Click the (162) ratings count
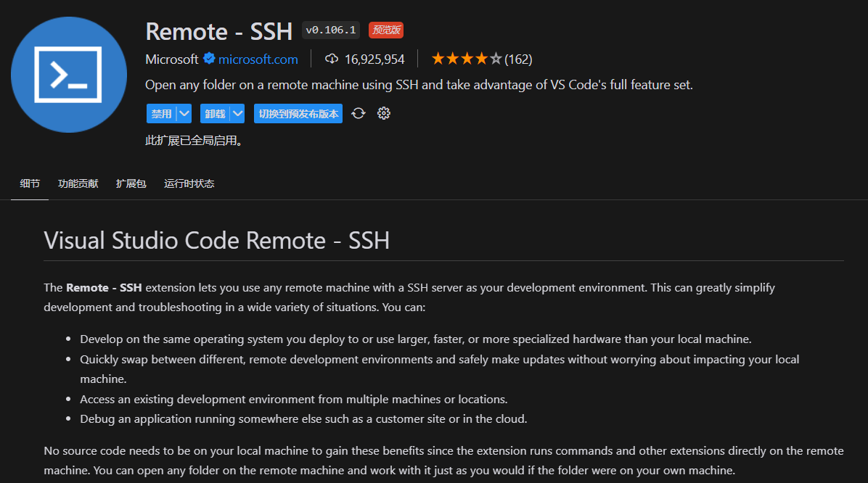Image resolution: width=868 pixels, height=483 pixels. tap(518, 59)
